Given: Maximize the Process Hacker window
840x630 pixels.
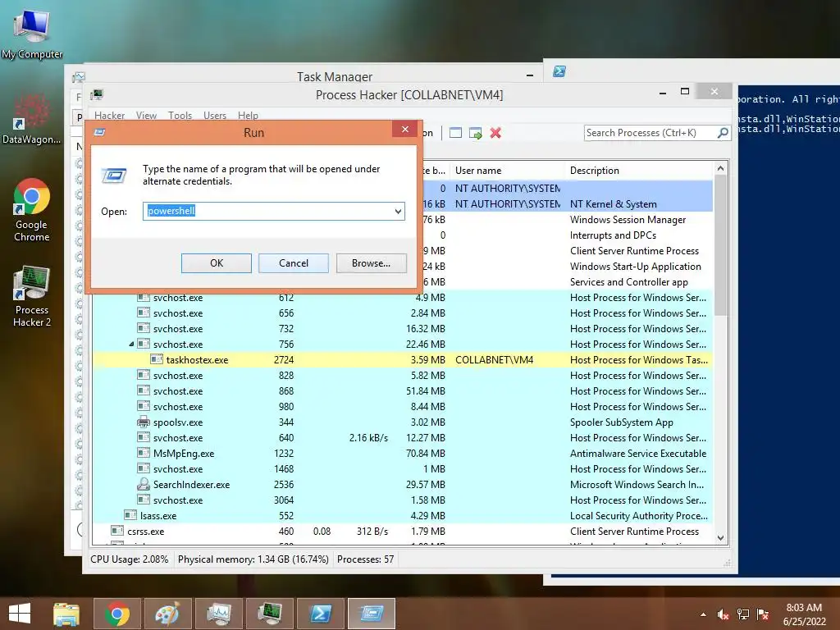Looking at the screenshot, I should (x=685, y=92).
